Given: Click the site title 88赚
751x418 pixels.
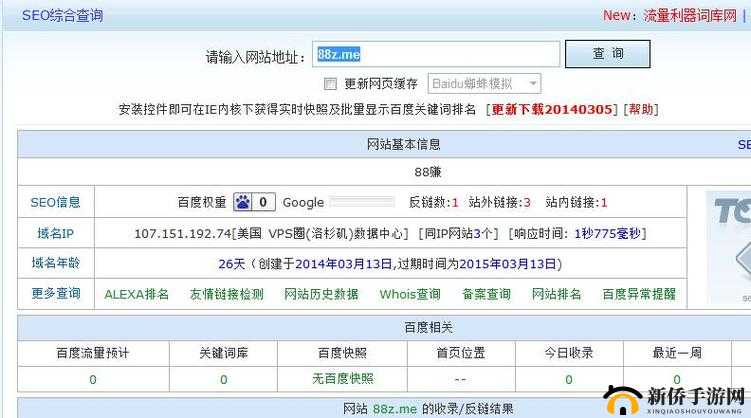Looking at the screenshot, I should [x=428, y=172].
